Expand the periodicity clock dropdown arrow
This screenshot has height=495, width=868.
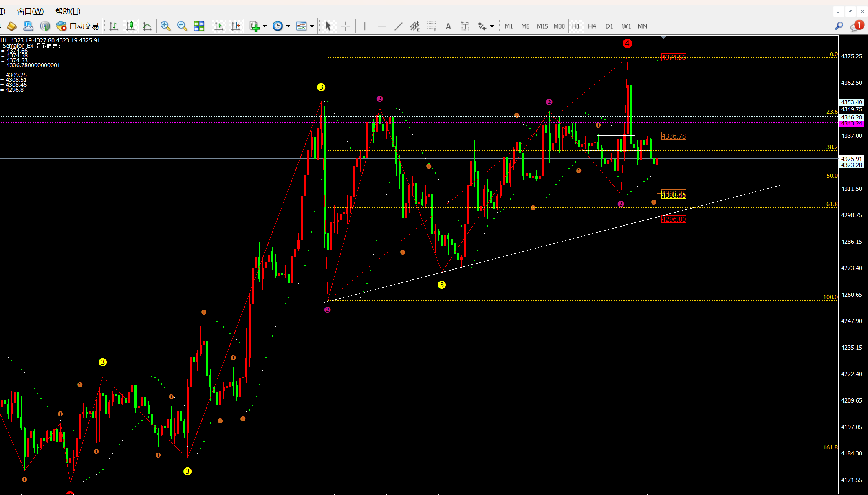(x=289, y=26)
